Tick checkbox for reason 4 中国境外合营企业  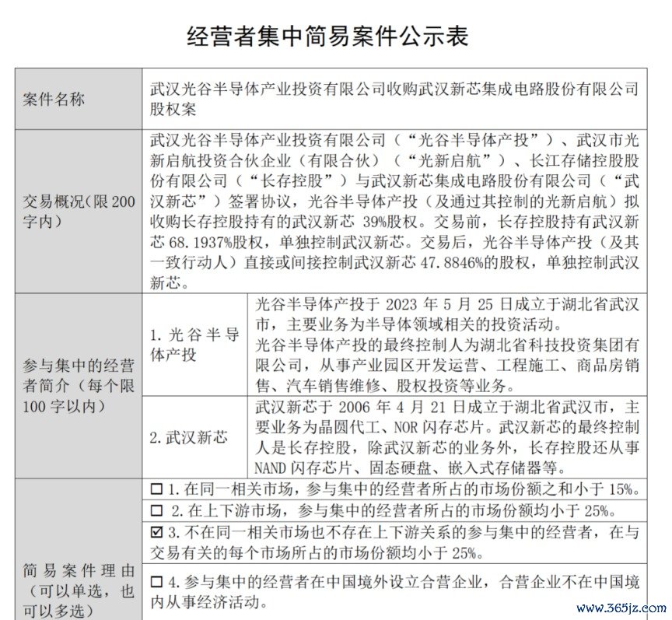(157, 582)
